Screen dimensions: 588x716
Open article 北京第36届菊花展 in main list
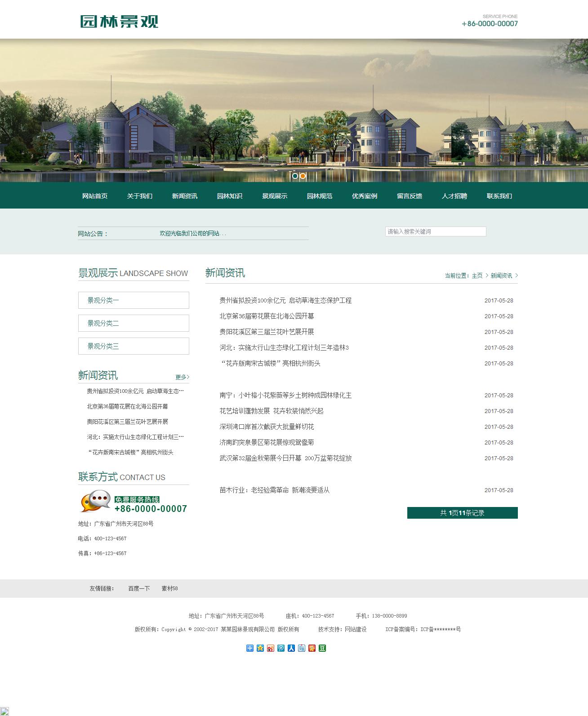click(267, 316)
